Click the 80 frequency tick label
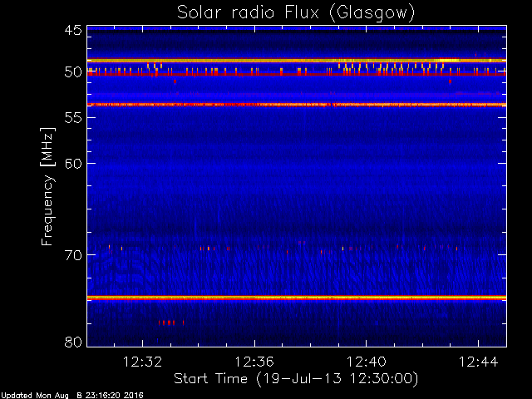The image size is (532, 399). click(x=73, y=342)
